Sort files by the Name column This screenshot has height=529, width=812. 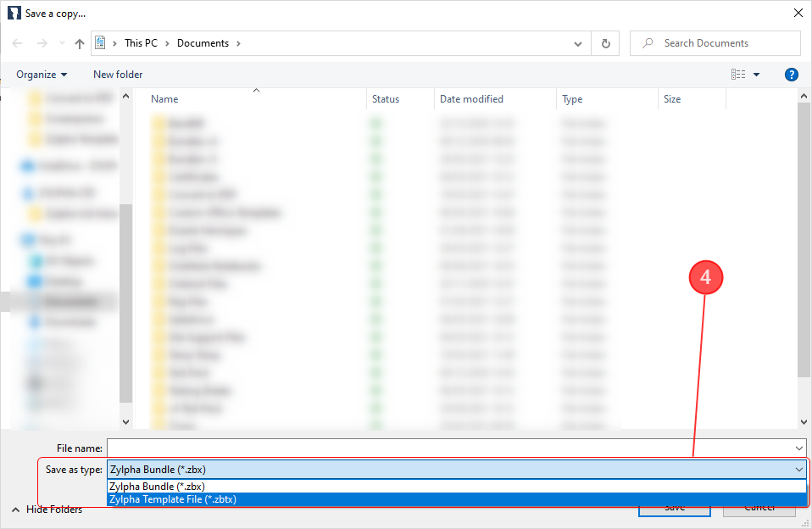coord(164,99)
